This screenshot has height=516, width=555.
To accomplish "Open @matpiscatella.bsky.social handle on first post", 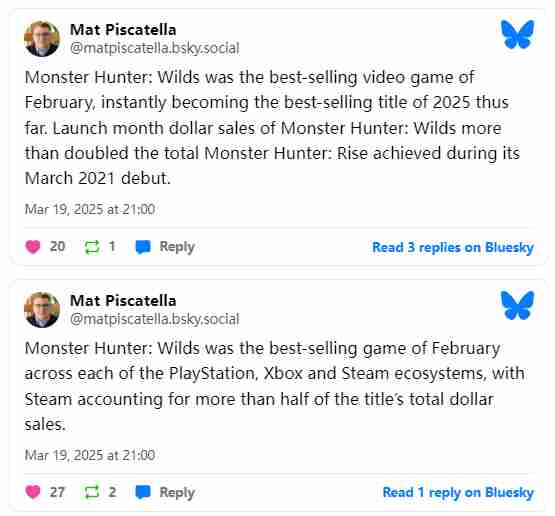I will (x=155, y=48).
